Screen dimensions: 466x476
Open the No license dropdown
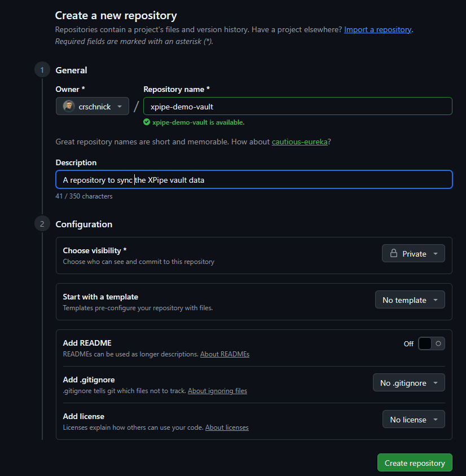(413, 420)
